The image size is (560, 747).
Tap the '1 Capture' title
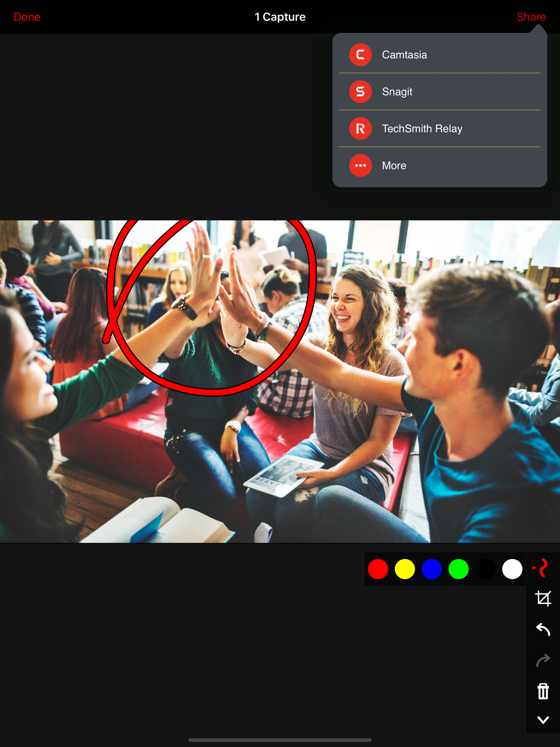280,17
